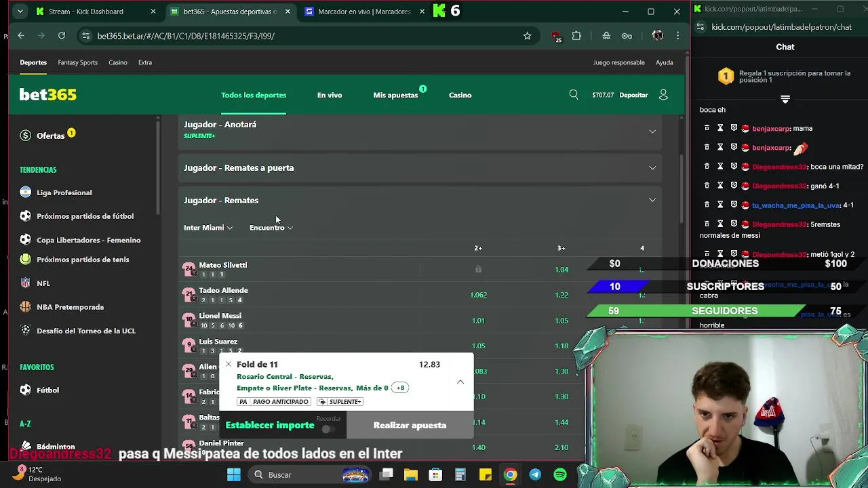Image resolution: width=868 pixels, height=488 pixels.
Task: Select the Todos los deportes tab
Action: (x=254, y=95)
